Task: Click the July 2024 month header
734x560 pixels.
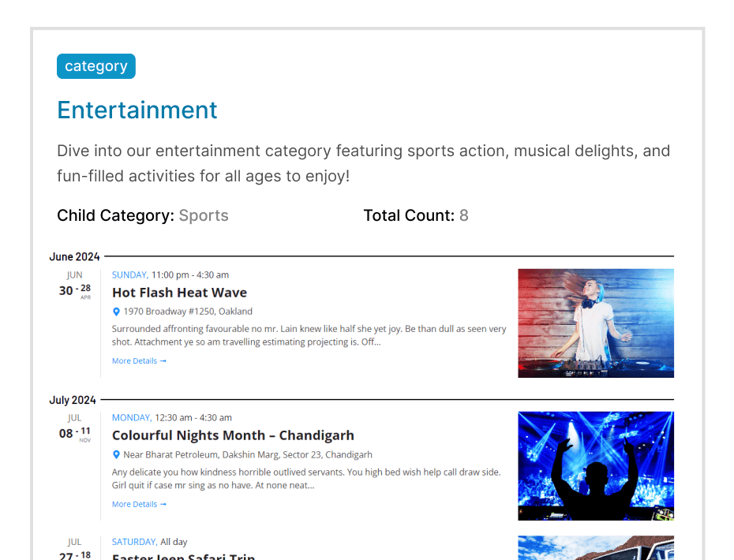Action: (x=73, y=401)
